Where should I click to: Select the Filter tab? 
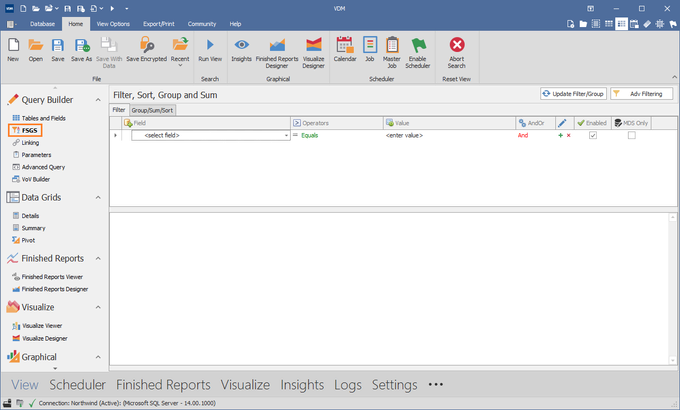119,110
